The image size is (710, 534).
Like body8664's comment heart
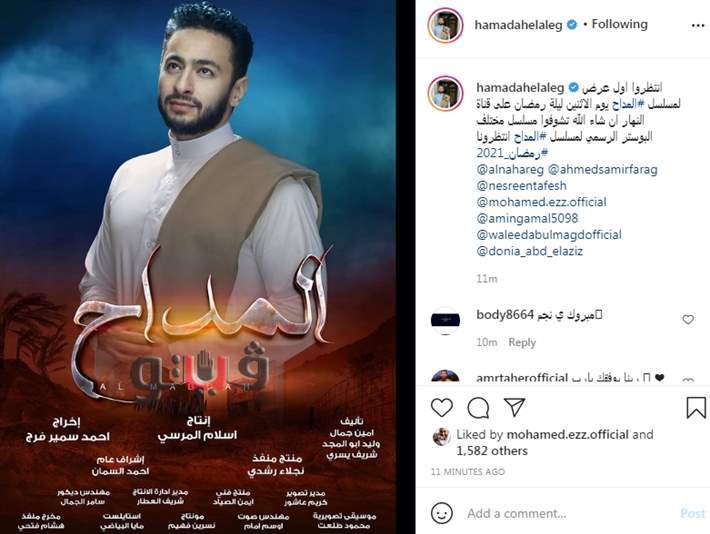point(688,320)
